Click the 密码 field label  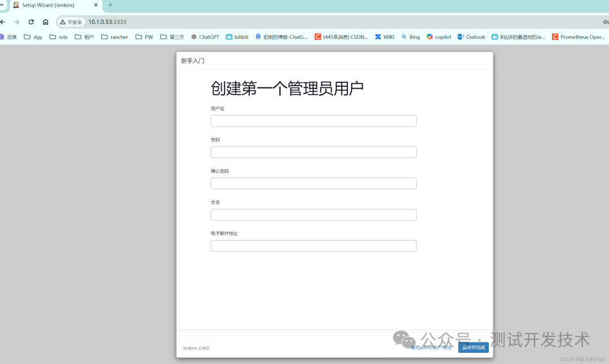point(215,140)
